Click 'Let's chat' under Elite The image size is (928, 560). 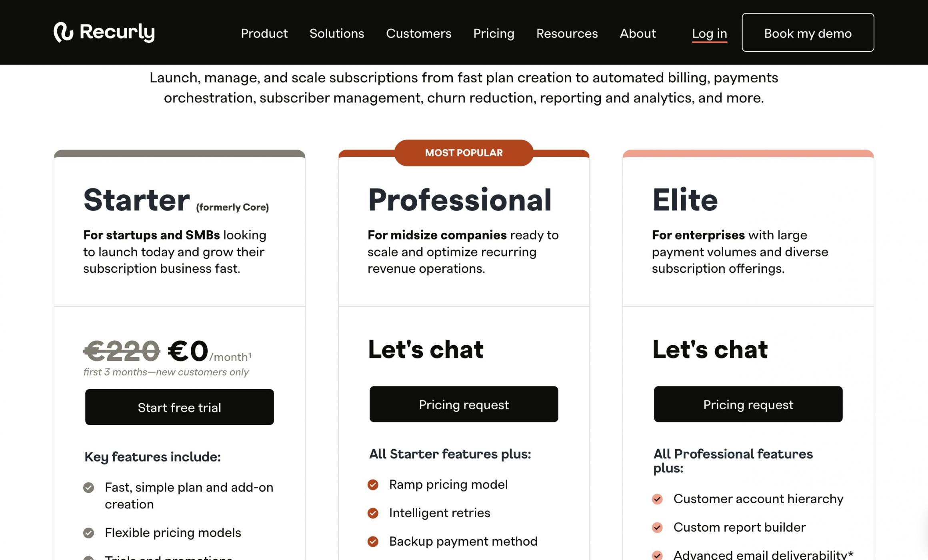(710, 349)
